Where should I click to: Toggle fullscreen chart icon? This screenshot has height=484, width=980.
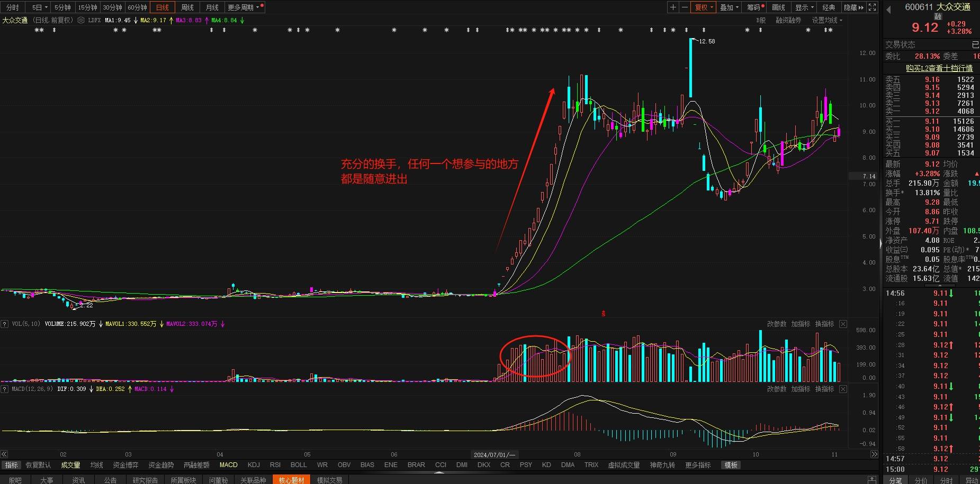[873, 7]
